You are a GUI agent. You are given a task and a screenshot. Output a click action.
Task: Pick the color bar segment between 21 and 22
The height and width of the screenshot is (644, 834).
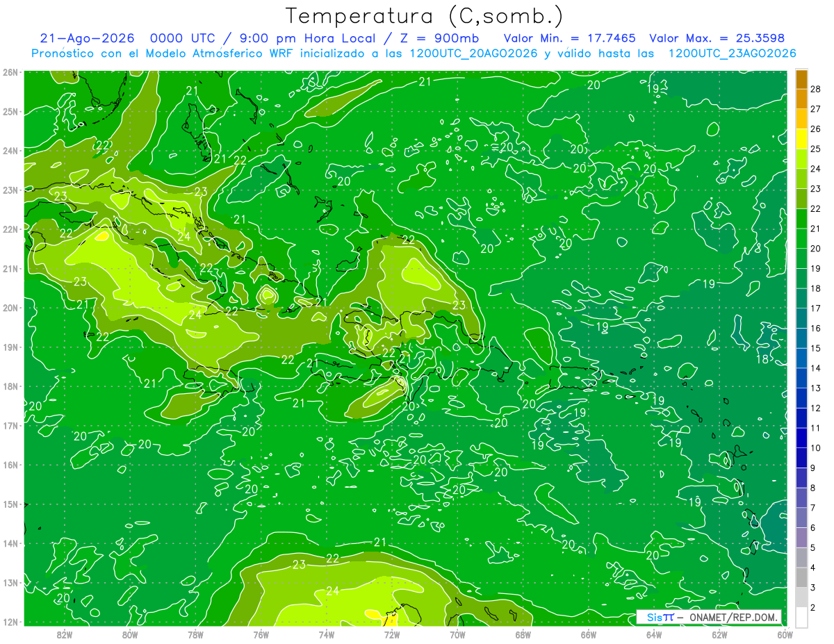pos(801,219)
